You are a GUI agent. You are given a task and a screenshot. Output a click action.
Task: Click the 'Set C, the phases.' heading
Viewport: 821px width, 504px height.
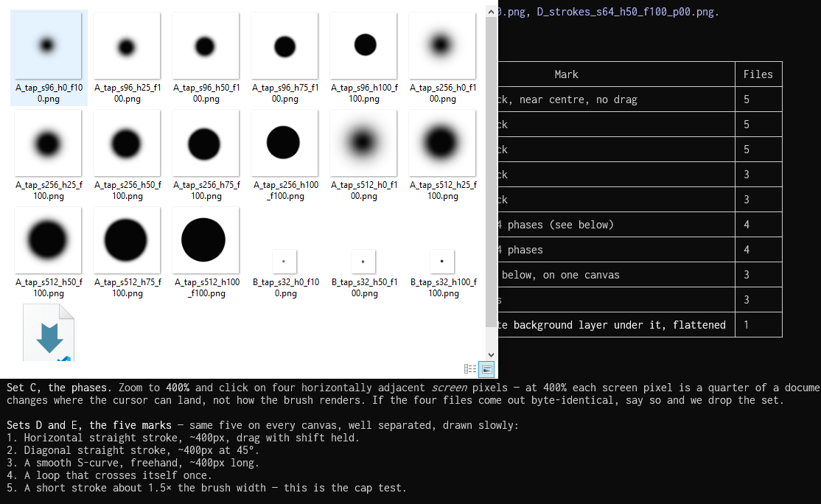click(59, 388)
